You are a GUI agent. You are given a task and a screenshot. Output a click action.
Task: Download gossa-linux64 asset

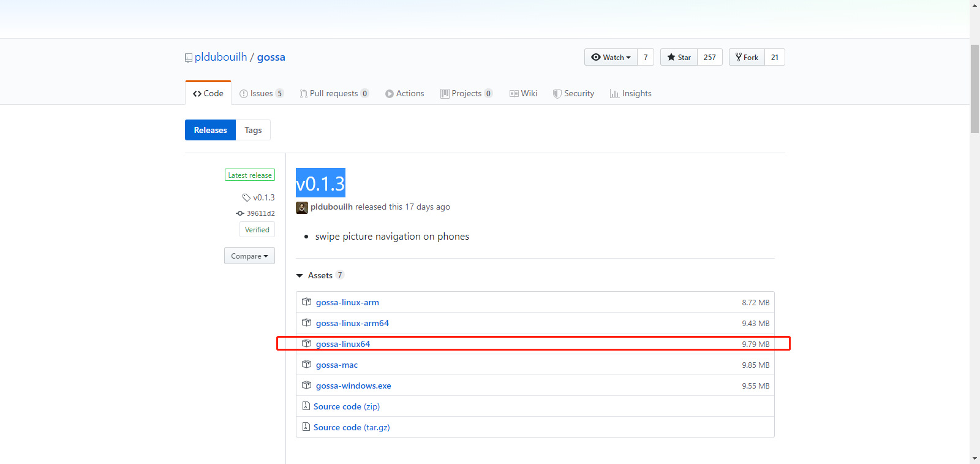point(343,344)
